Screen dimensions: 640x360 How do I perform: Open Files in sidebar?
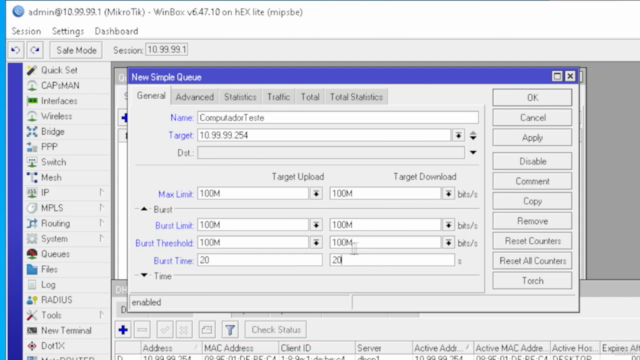pos(49,269)
